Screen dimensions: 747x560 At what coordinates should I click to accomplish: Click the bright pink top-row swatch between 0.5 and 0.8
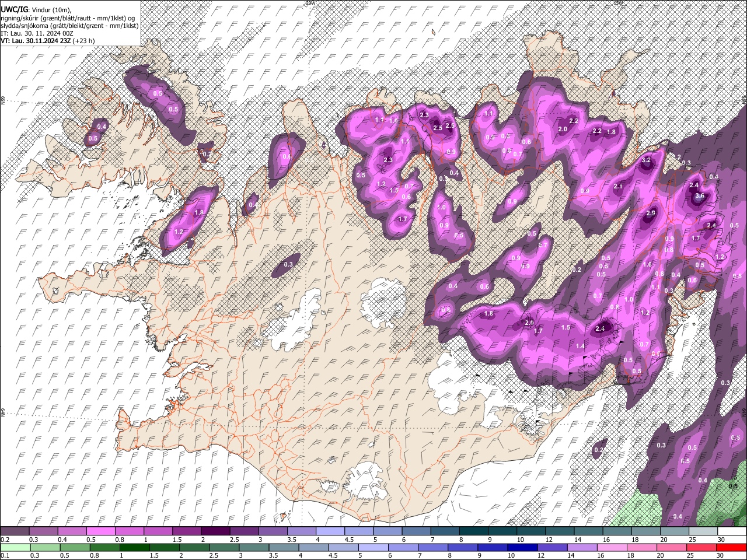point(100,531)
